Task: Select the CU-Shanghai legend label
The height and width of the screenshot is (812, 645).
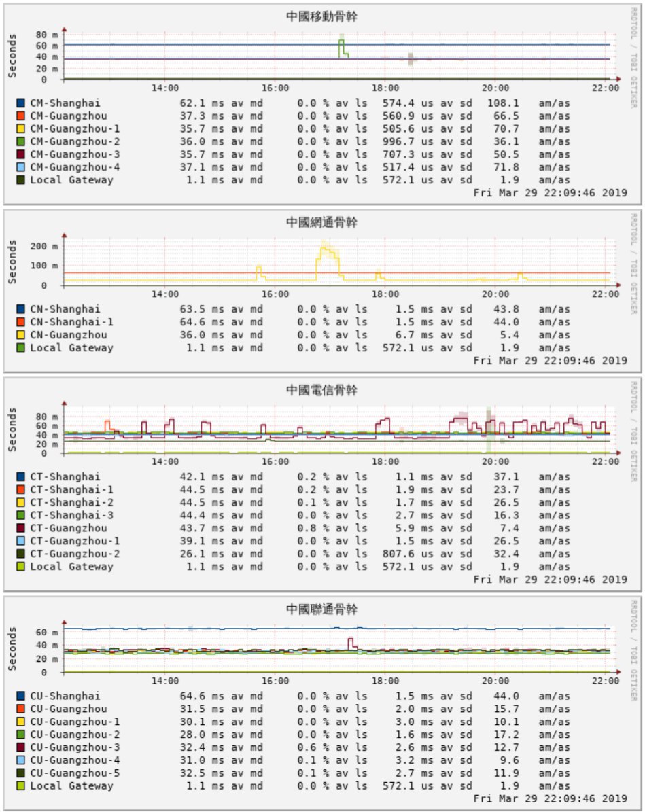Action: 65,696
